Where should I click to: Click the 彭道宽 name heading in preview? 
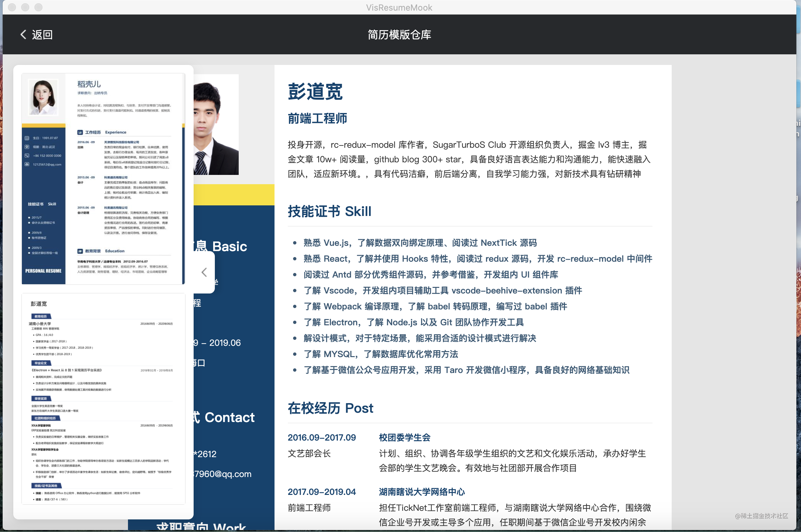click(315, 92)
